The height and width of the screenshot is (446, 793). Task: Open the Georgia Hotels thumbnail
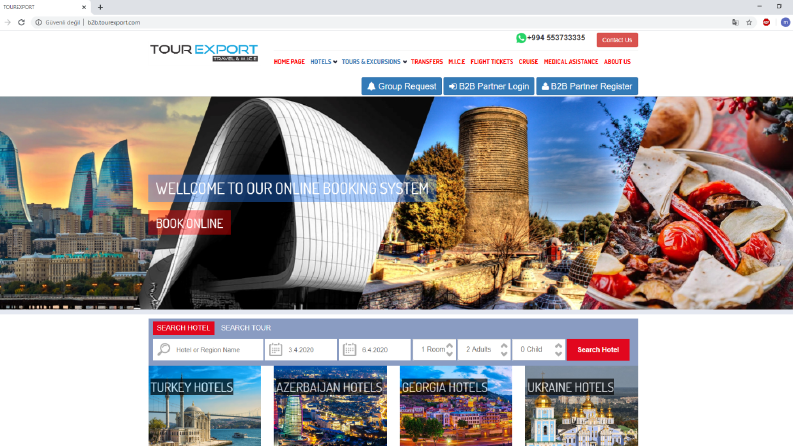[x=456, y=406]
